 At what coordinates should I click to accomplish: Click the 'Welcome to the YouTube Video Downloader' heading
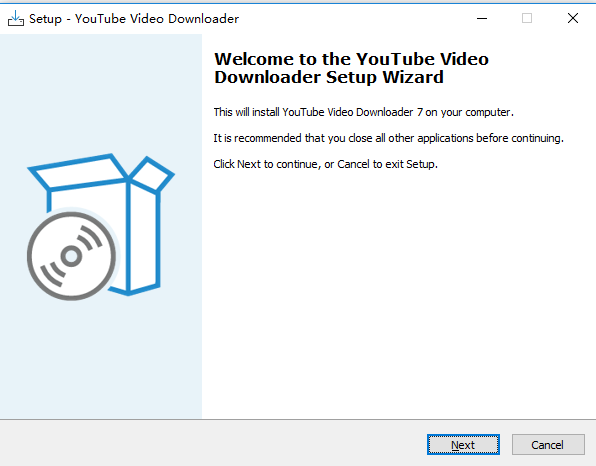[351, 68]
